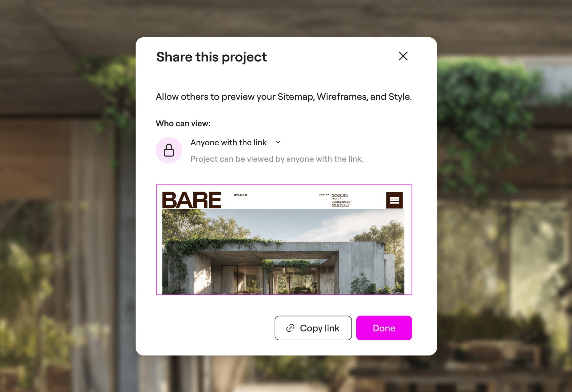Click the 'RAW. SOLID.' tagline in preview

(241, 195)
